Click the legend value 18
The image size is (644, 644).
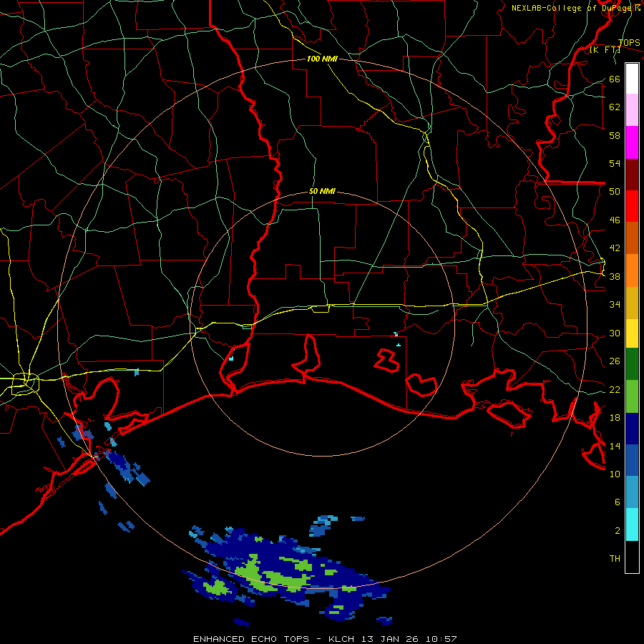click(615, 418)
